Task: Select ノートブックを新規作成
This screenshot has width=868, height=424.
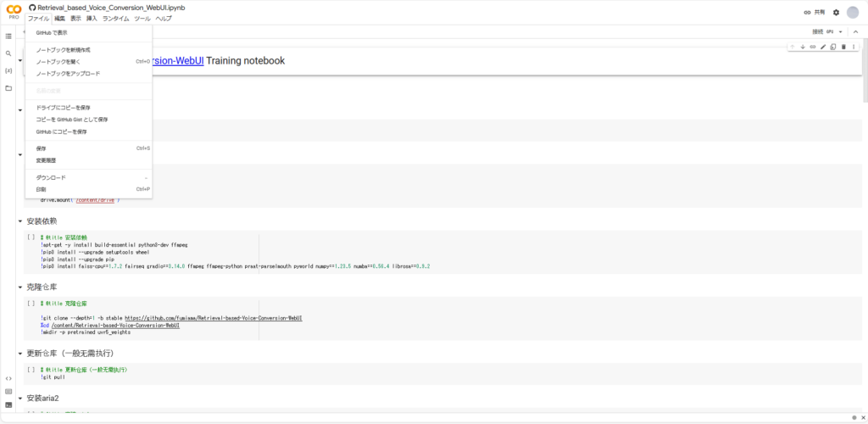Action: pos(88,50)
